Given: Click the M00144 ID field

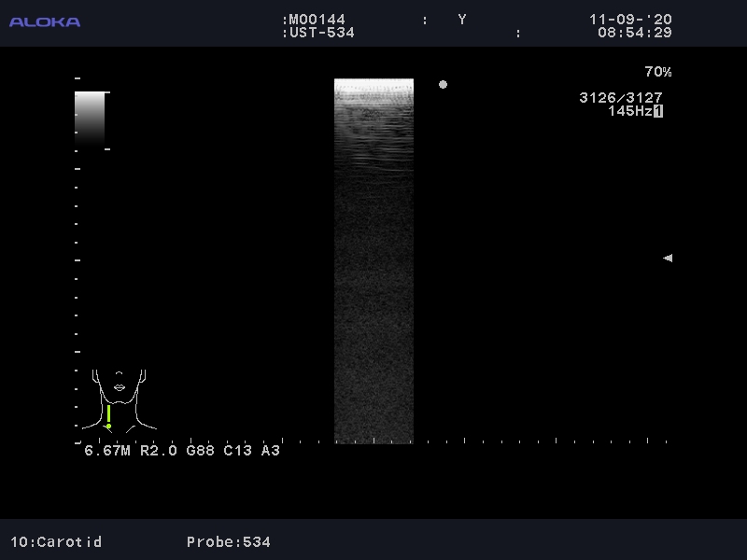Looking at the screenshot, I should (317, 20).
